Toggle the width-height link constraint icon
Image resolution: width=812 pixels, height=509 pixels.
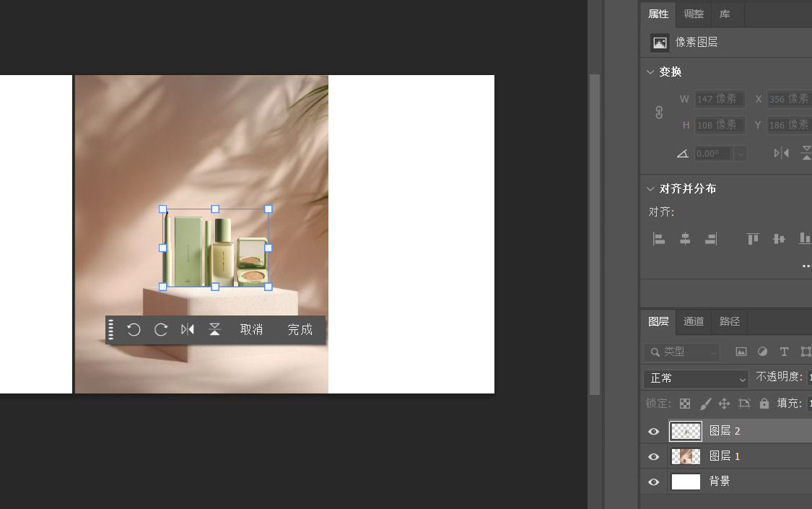pyautogui.click(x=659, y=113)
